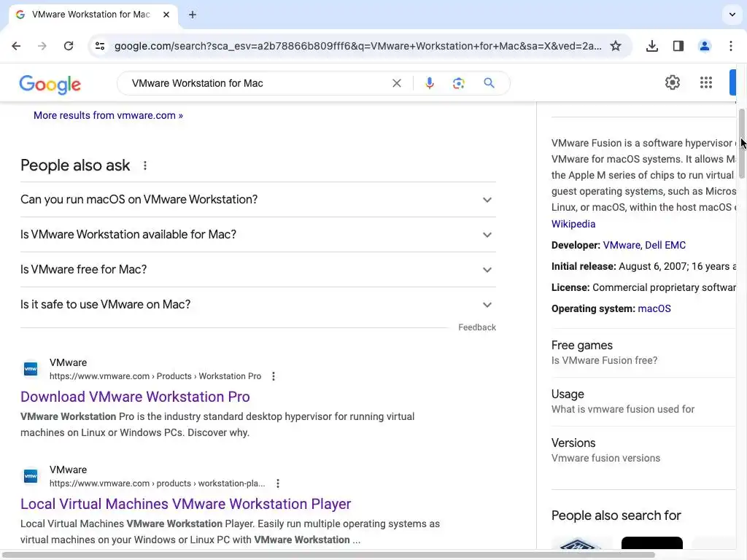Viewport: 747px width, 560px height.
Task: Open Google quick settings gear
Action: 672,82
